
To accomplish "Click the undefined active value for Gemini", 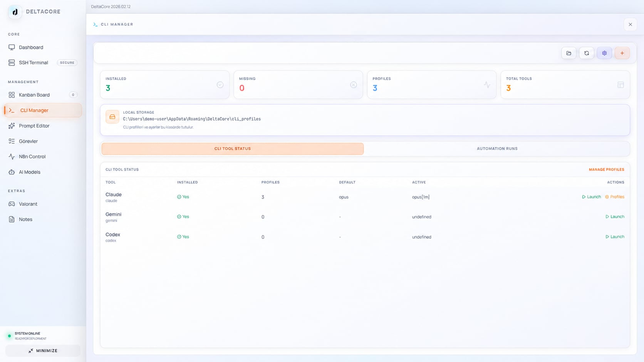I will (x=421, y=217).
